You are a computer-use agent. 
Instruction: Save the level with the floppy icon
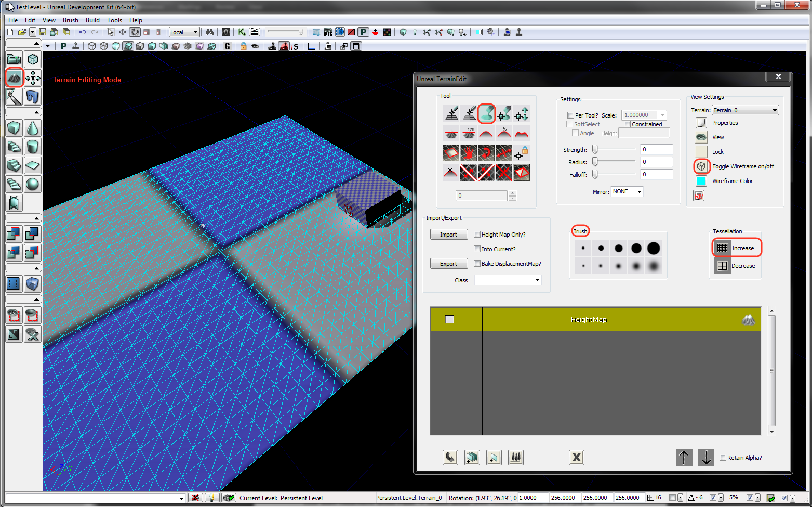(43, 32)
